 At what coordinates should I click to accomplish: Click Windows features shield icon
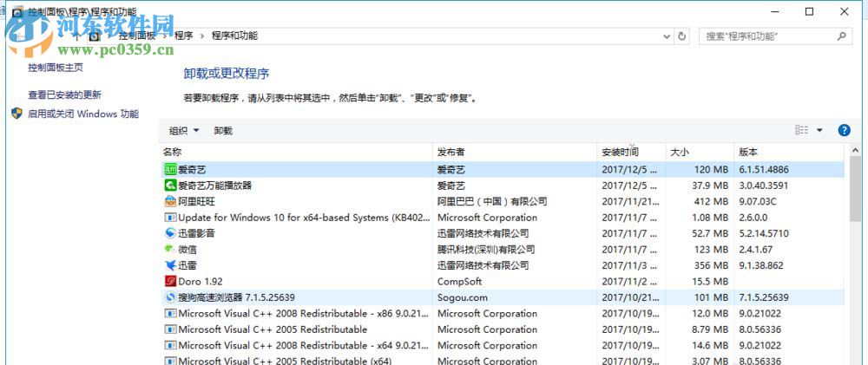coord(17,114)
